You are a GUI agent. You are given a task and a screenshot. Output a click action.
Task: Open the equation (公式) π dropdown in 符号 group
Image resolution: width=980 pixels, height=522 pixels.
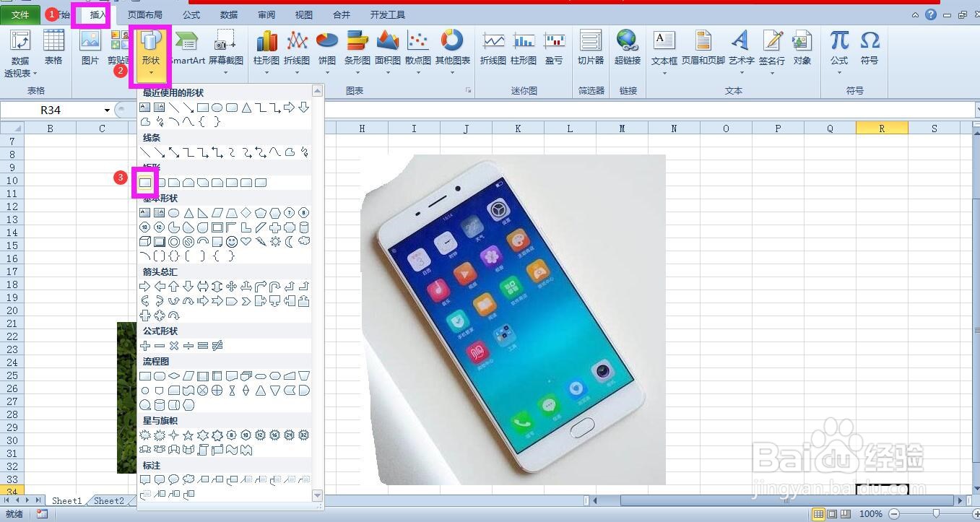838,72
